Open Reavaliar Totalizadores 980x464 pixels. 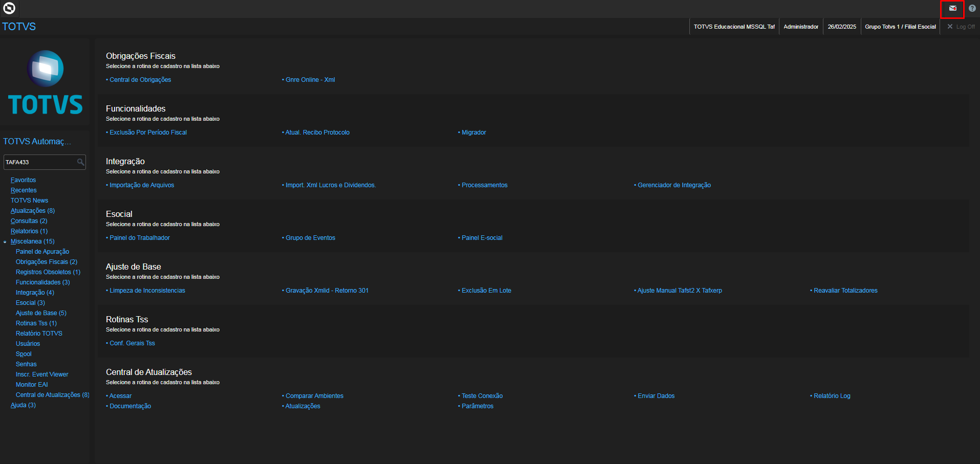click(x=845, y=291)
